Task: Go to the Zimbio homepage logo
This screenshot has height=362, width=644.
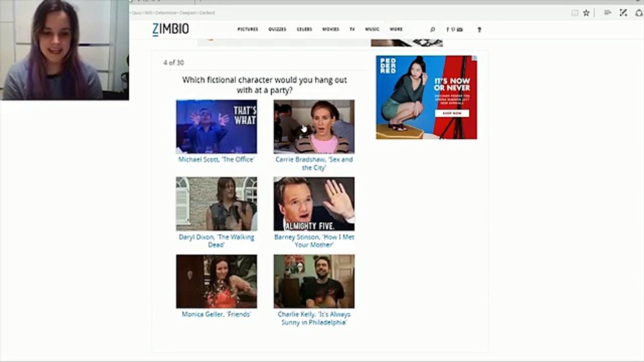Action: (x=171, y=30)
